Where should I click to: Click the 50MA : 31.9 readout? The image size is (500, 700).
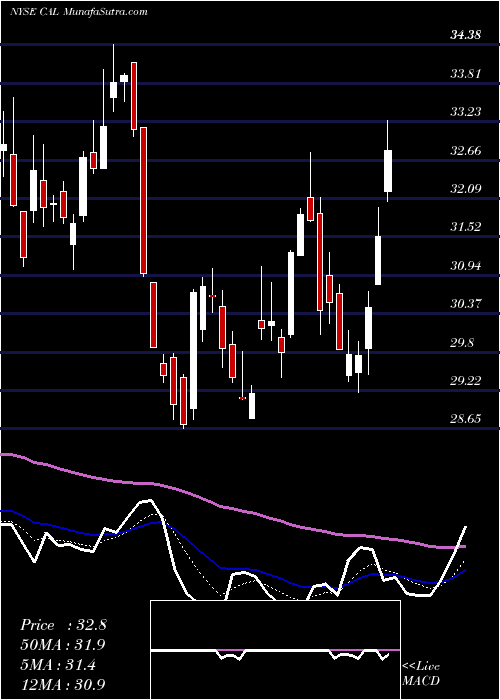(63, 645)
